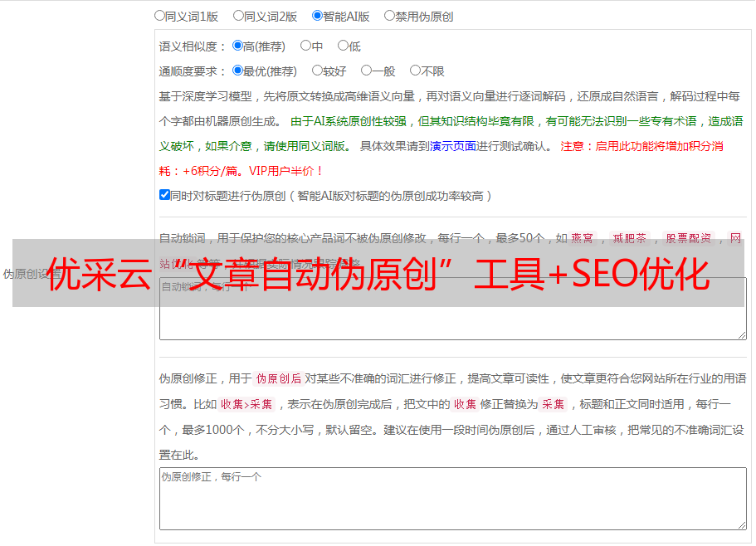Select 禁用伪原创 radio option
The image size is (756, 546).
coord(389,16)
